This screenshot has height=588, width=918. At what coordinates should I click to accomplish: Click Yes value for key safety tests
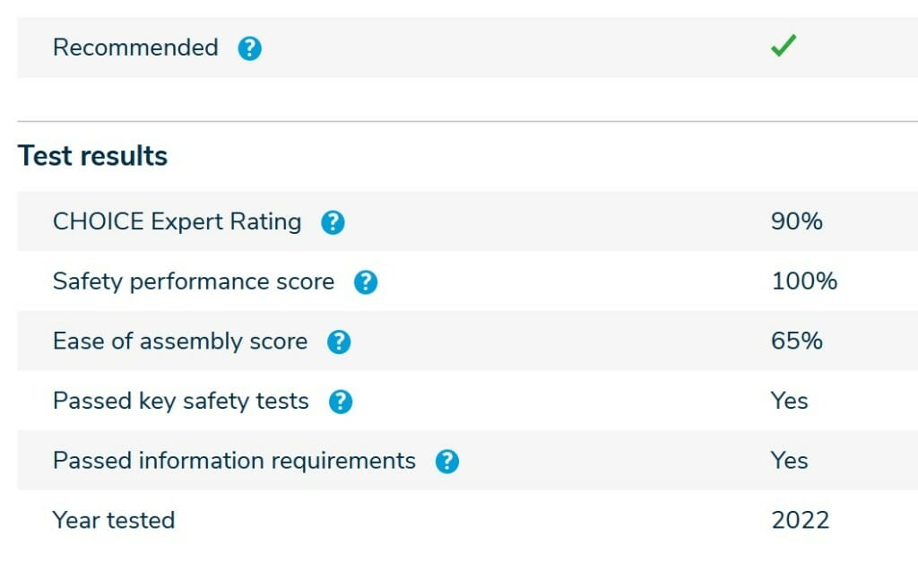789,401
